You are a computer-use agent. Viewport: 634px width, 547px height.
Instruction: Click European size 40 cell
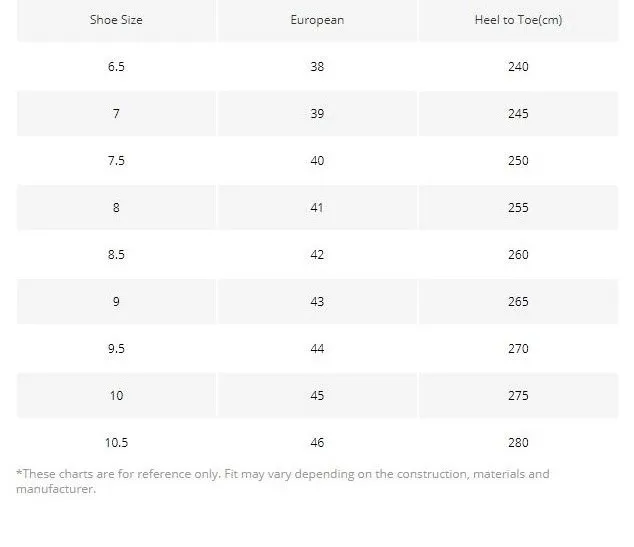[x=317, y=161]
